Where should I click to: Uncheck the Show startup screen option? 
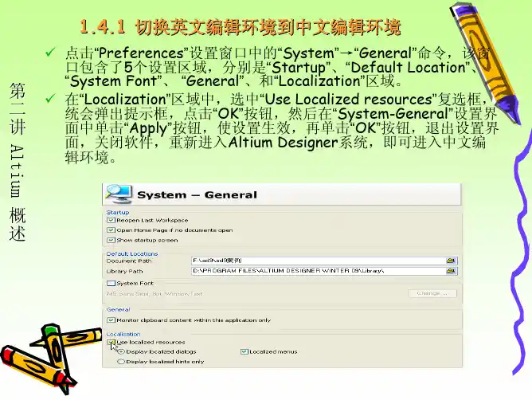tap(111, 240)
